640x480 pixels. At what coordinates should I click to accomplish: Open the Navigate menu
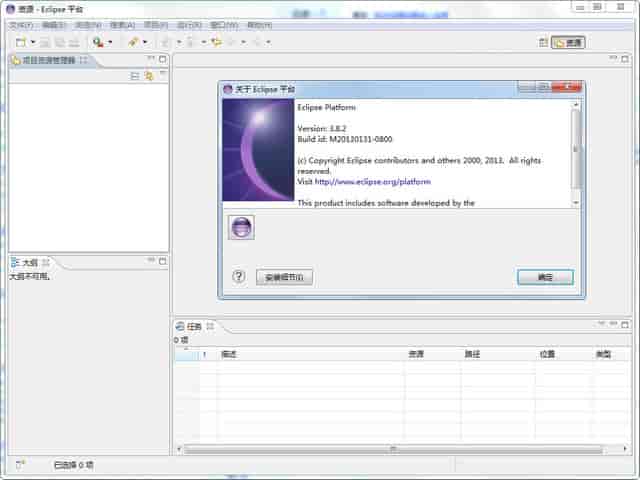tap(88, 25)
